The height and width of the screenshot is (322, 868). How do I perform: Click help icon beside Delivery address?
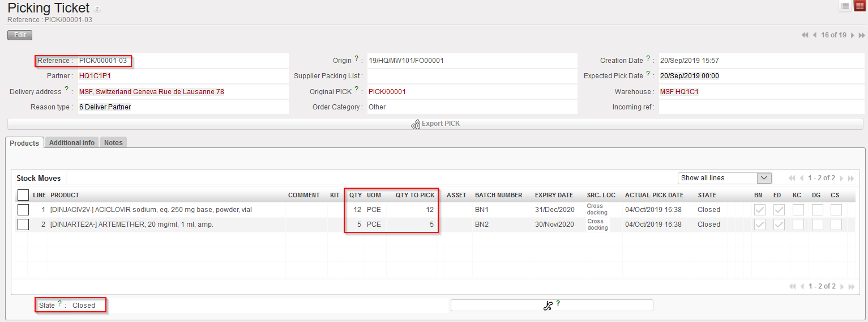tap(67, 90)
